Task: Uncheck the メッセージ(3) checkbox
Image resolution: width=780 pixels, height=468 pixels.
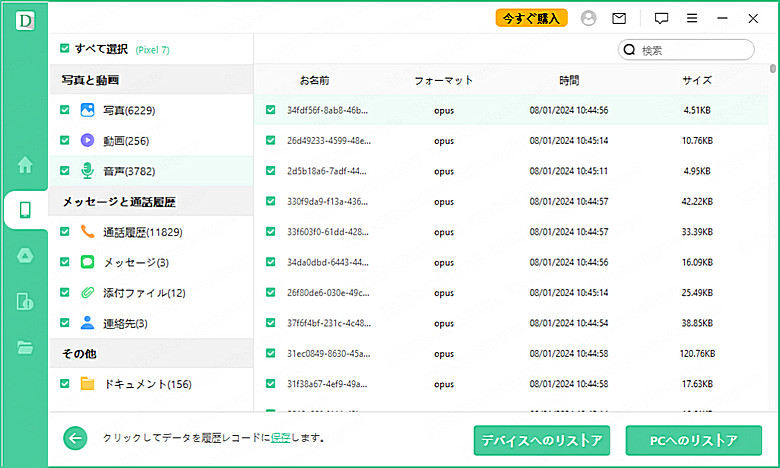Action: (x=64, y=262)
